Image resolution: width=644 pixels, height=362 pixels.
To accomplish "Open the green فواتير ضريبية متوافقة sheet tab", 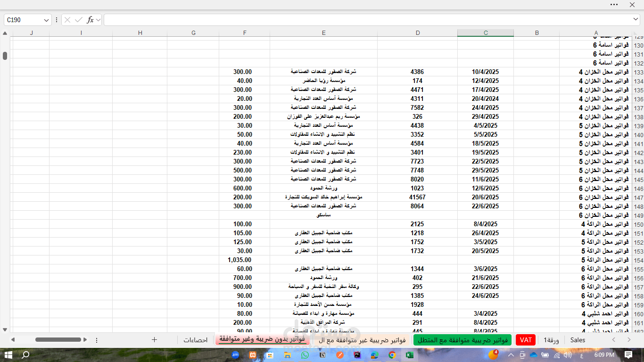I will pos(462,340).
